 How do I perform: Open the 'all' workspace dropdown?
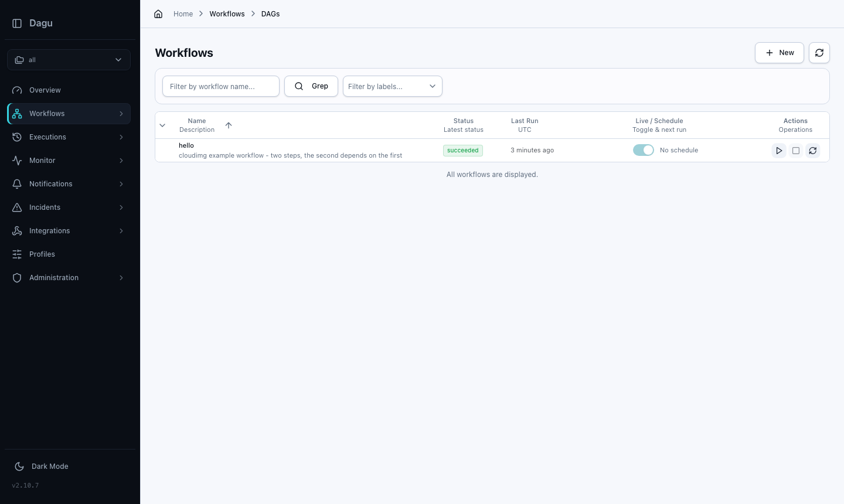pos(69,60)
